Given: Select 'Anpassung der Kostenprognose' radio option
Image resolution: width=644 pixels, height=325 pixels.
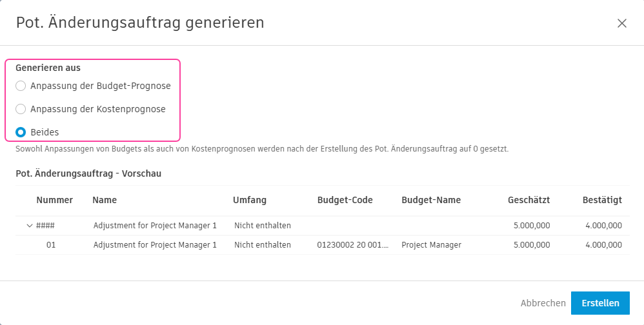Looking at the screenshot, I should [x=21, y=109].
